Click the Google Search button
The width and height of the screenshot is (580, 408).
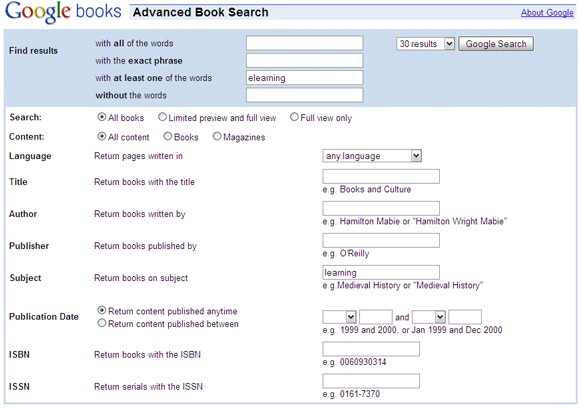coord(496,44)
